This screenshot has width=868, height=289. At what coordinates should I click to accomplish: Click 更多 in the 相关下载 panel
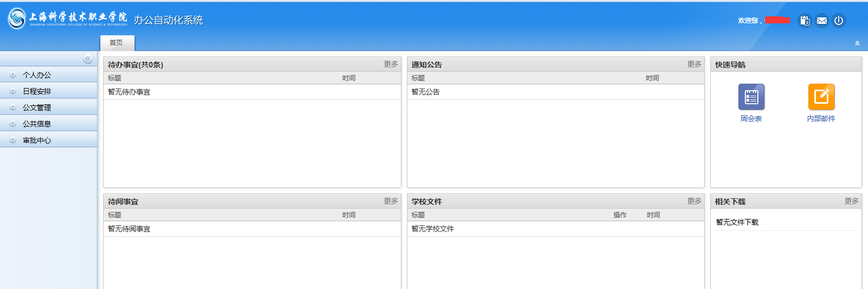coord(851,201)
